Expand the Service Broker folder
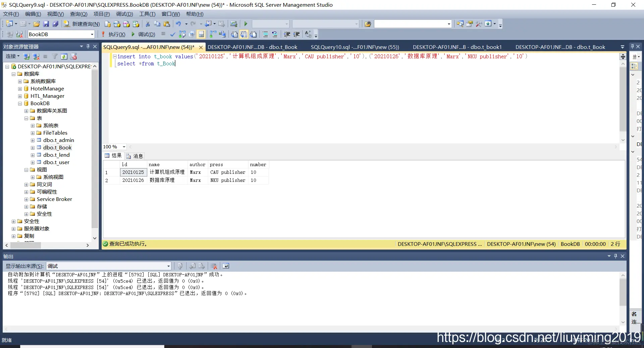Viewport: 644px width, 348px height. [x=26, y=199]
